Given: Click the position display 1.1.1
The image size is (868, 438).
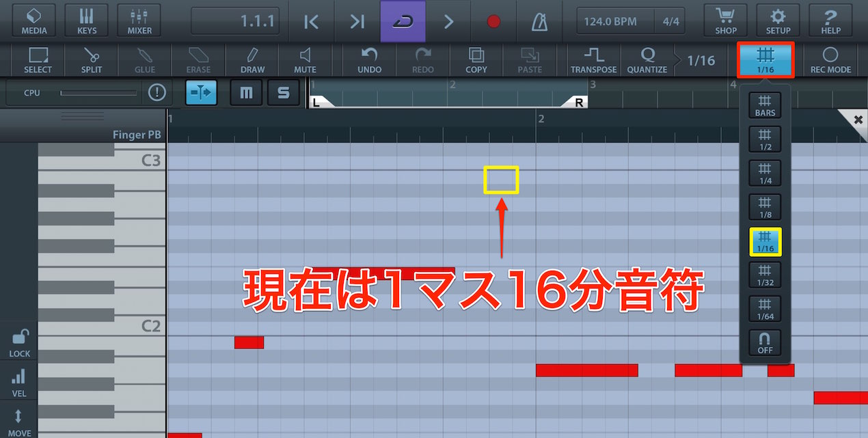Looking at the screenshot, I should pos(235,21).
